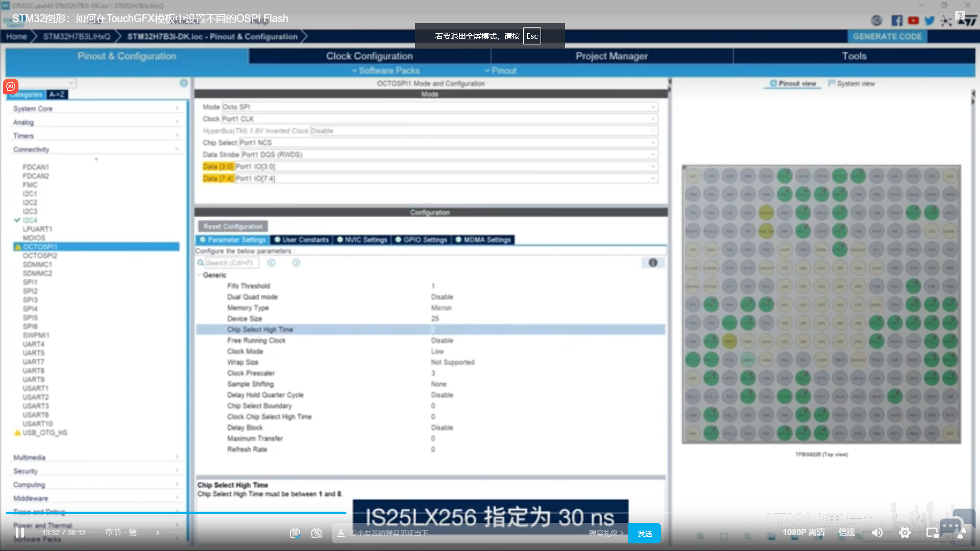
Task: Toggle the danmaku display icon
Action: (x=295, y=533)
